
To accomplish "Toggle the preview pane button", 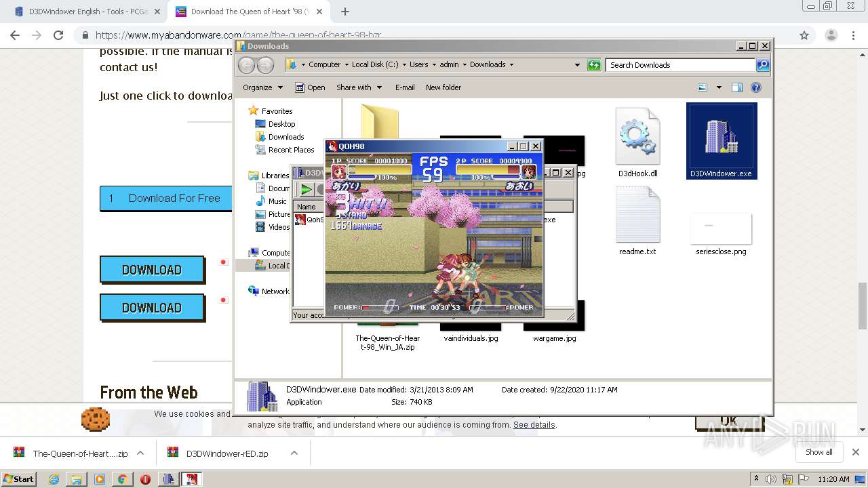I will click(x=737, y=87).
